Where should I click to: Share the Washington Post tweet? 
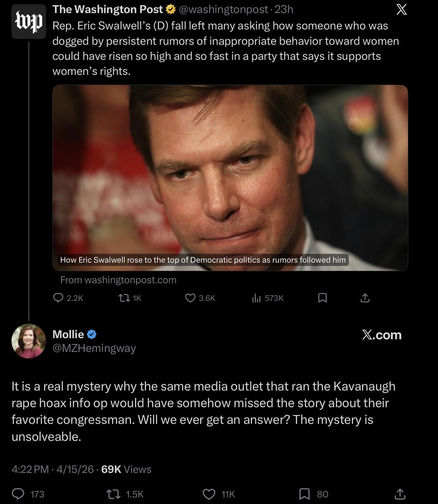pyautogui.click(x=365, y=298)
